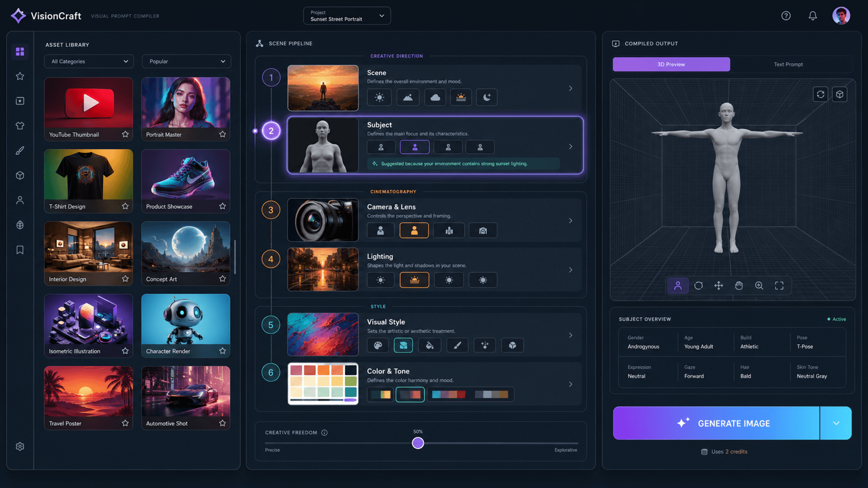The width and height of the screenshot is (868, 488).
Task: Open the brush tool in left sidebar
Action: [20, 150]
